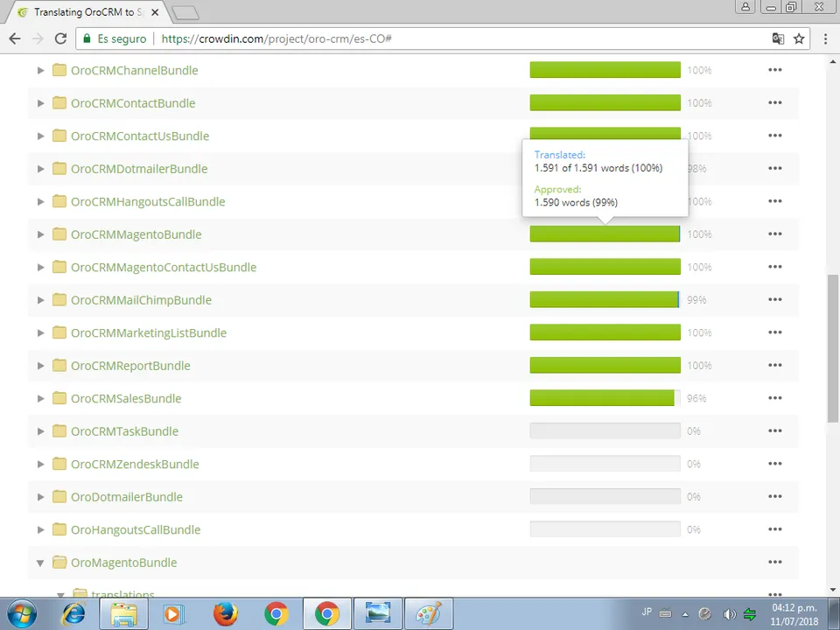This screenshot has height=630, width=840.
Task: Open the taskbar clock and date
Action: point(794,614)
